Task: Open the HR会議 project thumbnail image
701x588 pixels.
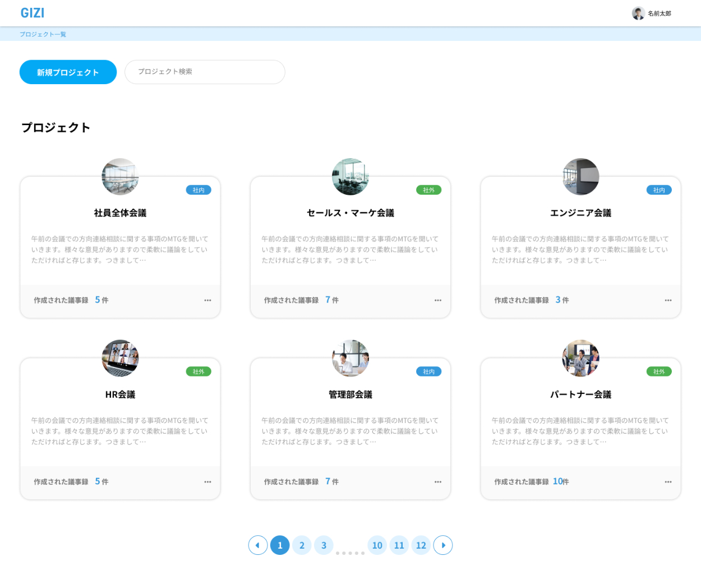Action: pos(120,358)
